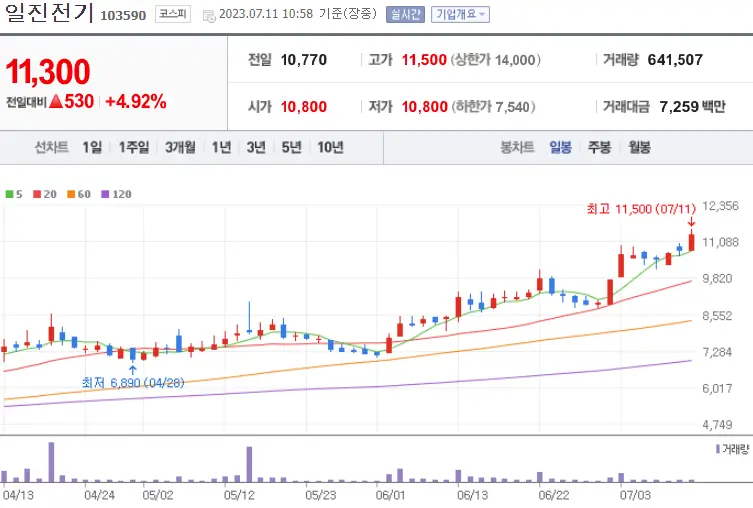Click the 고가 value 11,500
753x508 pixels.
424,60
